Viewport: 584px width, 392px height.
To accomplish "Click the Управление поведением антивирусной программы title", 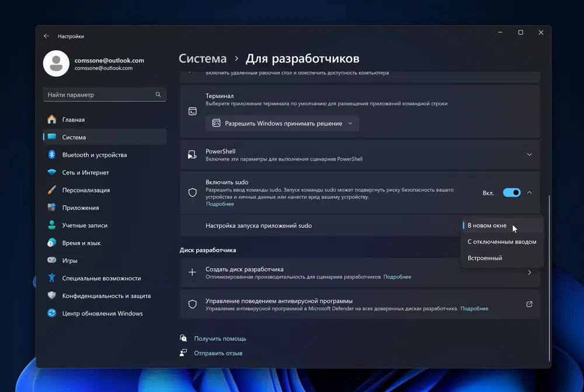I will coord(279,301).
